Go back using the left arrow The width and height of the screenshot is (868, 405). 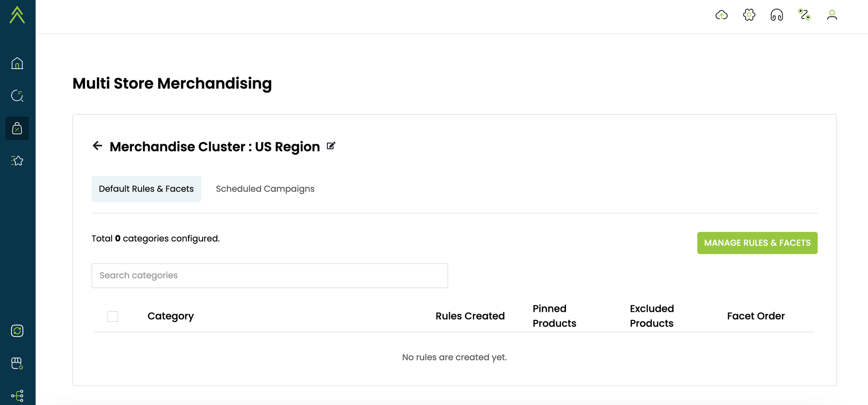coord(97,146)
